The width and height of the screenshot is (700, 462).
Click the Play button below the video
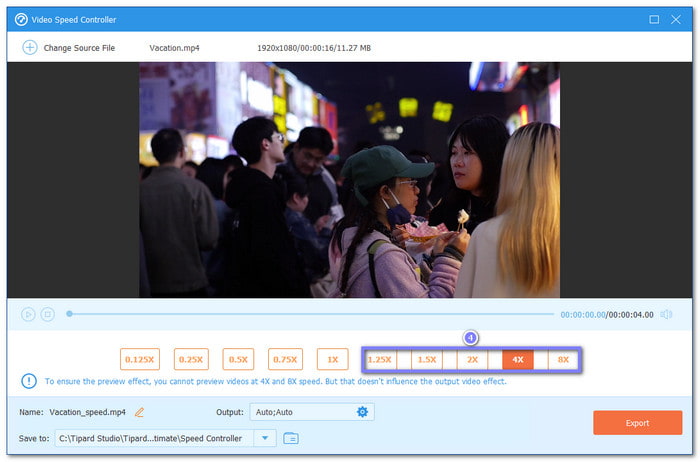[28, 314]
